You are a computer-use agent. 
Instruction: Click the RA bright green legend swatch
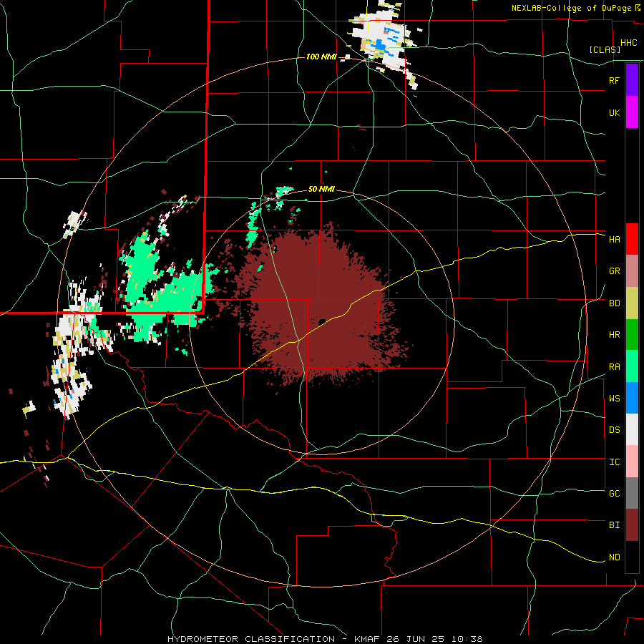[632, 366]
